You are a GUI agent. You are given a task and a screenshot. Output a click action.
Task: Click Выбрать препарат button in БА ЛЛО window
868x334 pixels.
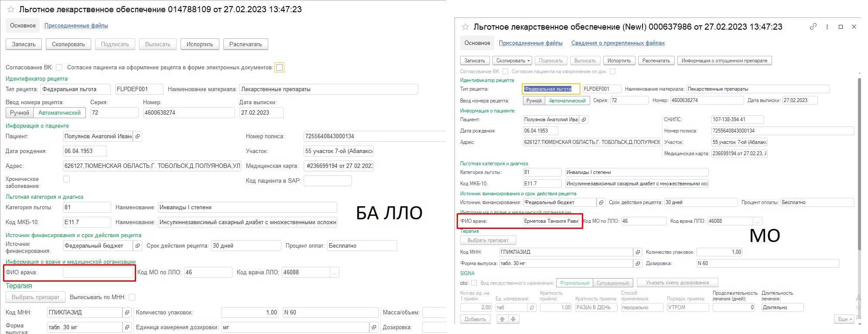pyautogui.click(x=35, y=297)
